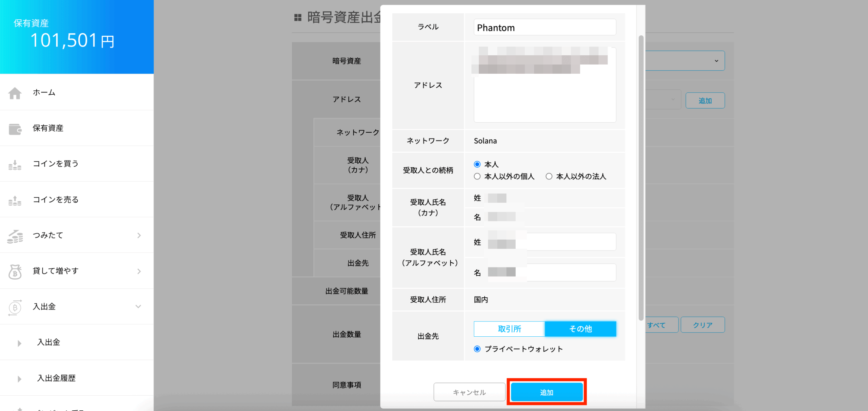Viewport: 868px width, 411px height.
Task: Expand the つみたて sidebar chevron
Action: 139,236
